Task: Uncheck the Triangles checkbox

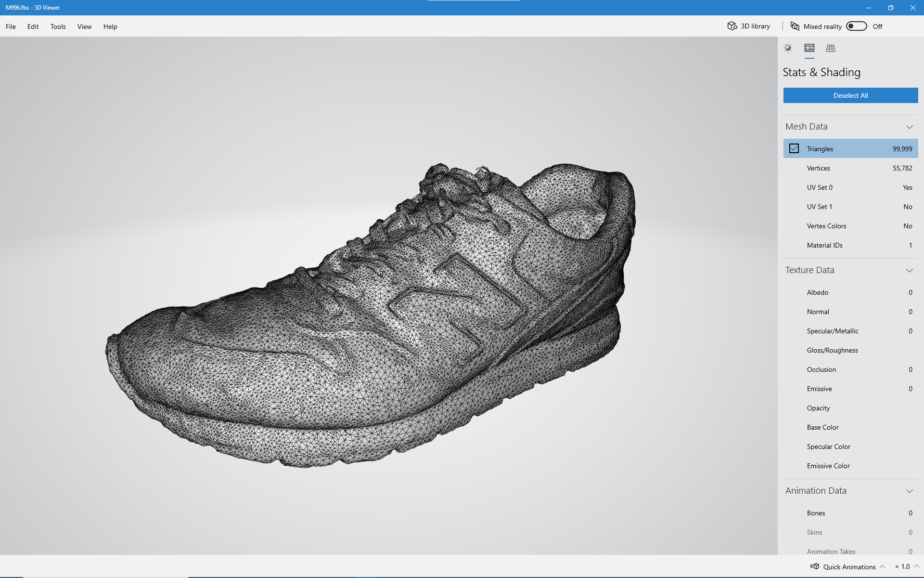Action: pyautogui.click(x=794, y=148)
